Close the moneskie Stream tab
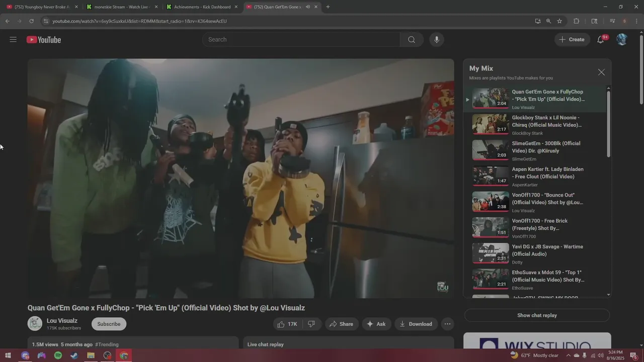 coord(156,7)
